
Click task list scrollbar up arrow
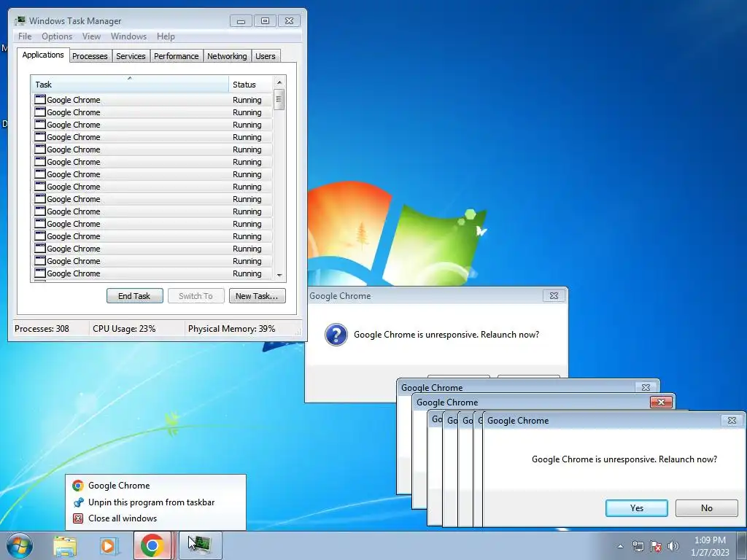click(279, 82)
